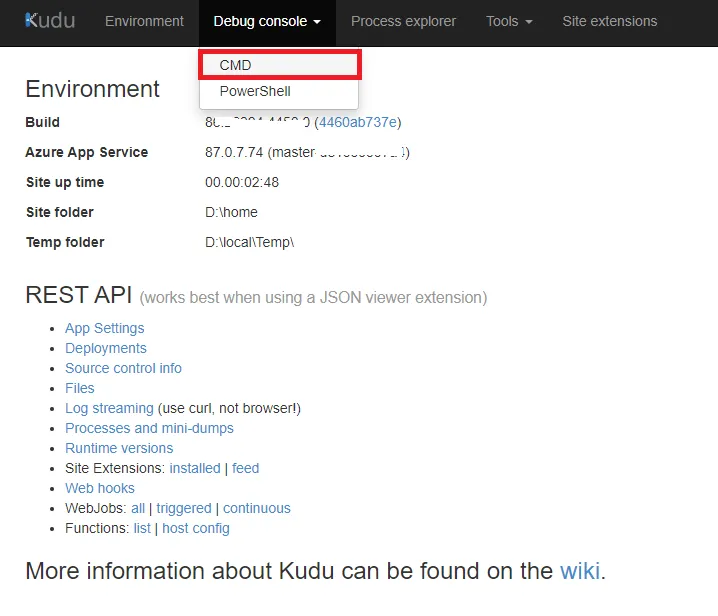Open build commit link 4460ab737e

(x=358, y=122)
